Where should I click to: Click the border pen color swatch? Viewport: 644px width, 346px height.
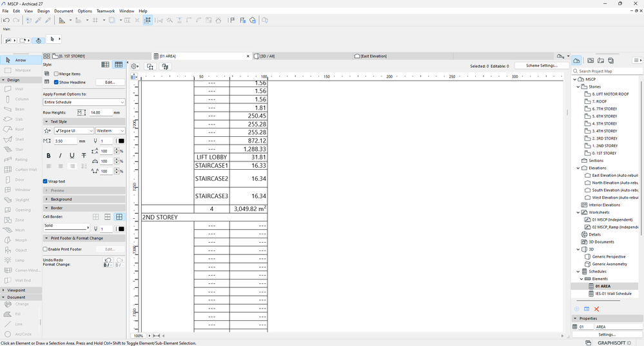121,229
